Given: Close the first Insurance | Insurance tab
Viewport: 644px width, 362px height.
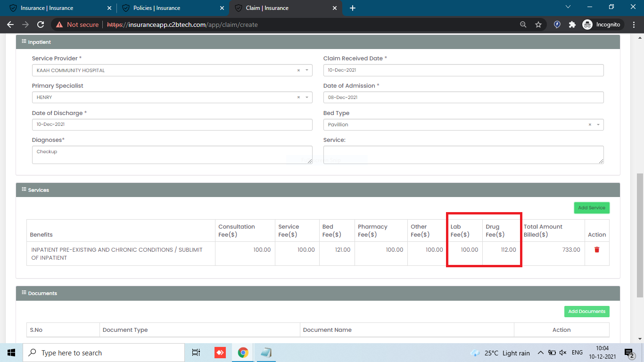Looking at the screenshot, I should 110,8.
